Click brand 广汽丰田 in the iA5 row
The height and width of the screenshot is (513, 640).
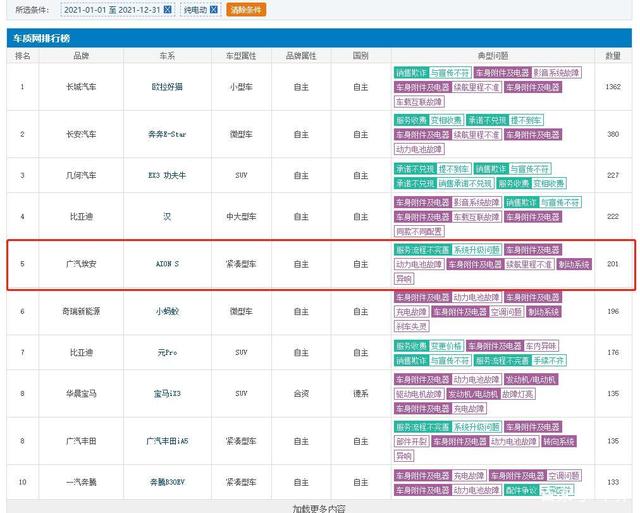point(81,441)
